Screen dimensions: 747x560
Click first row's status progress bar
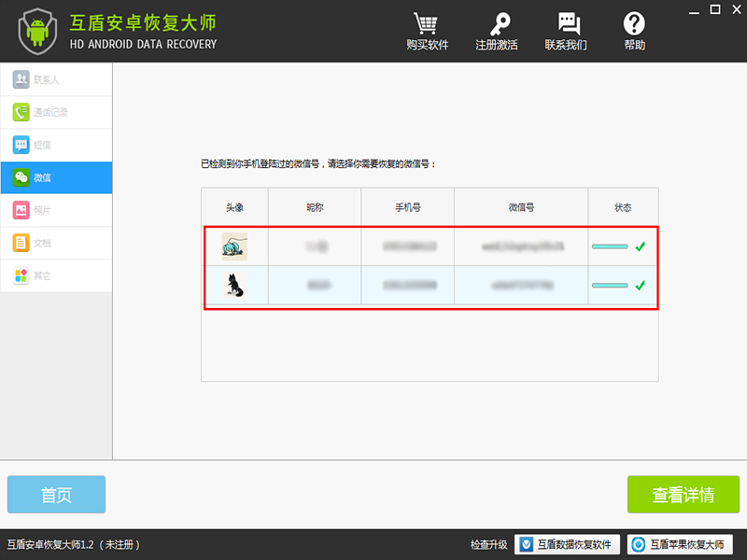[x=610, y=246]
